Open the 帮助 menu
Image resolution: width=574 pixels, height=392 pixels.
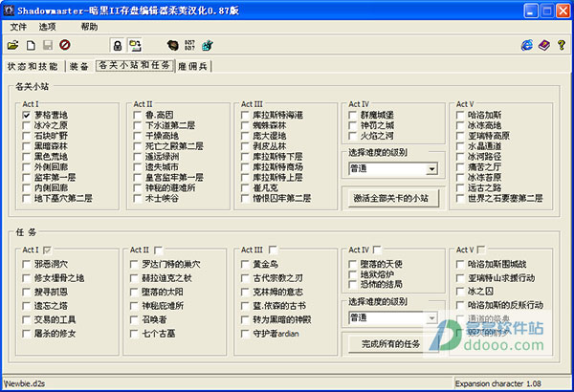point(89,27)
